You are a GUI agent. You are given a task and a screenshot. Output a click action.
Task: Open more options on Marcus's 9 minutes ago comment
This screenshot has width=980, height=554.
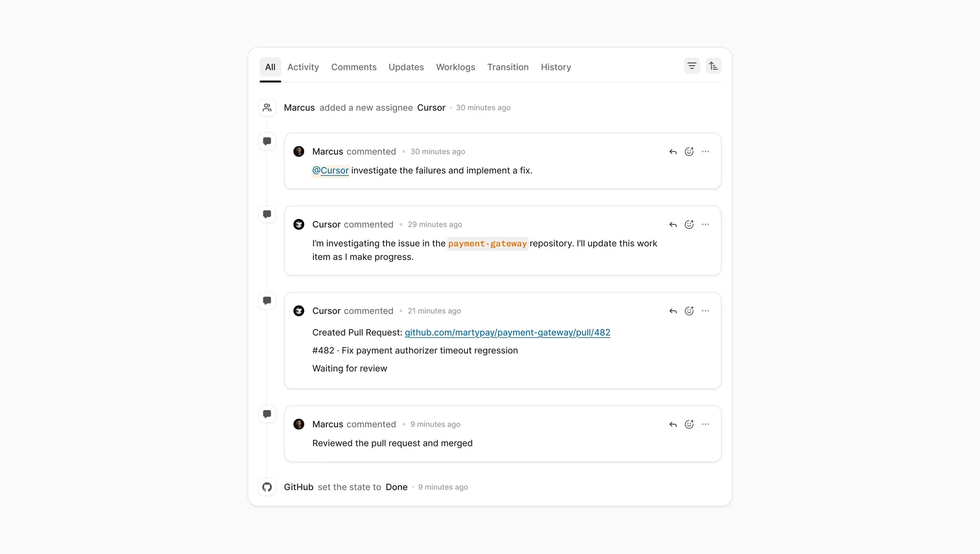[x=705, y=424]
